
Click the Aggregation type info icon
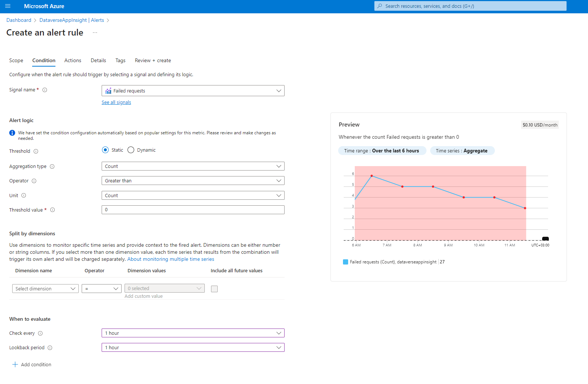point(52,166)
